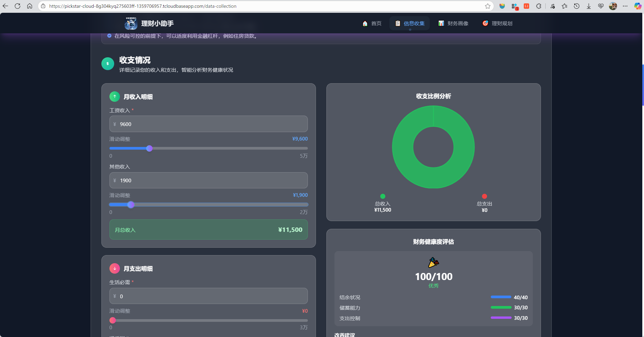Click the pink down-arrow 月支出明细 icon
644x337 pixels.
point(115,268)
